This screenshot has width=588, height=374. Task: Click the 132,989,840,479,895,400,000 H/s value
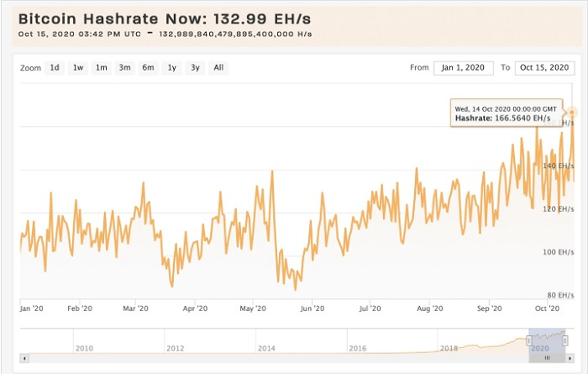pos(235,34)
